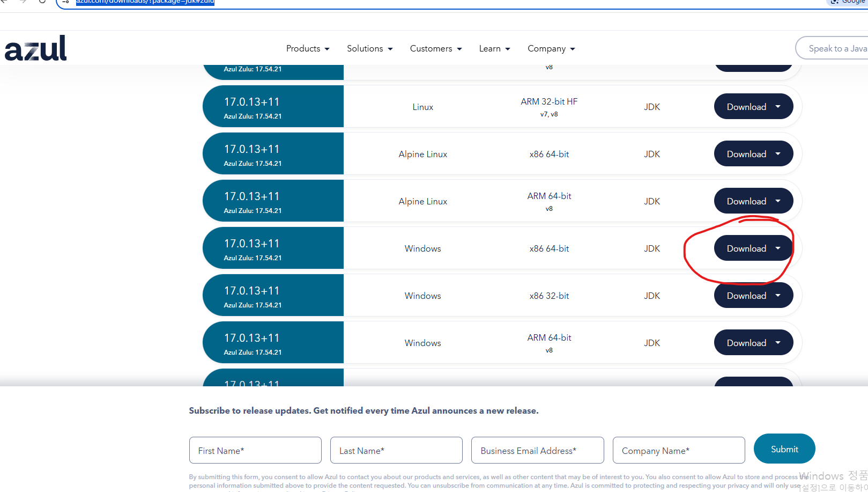The width and height of the screenshot is (868, 492).
Task: Click 'Linux' operating system text
Action: point(422,107)
